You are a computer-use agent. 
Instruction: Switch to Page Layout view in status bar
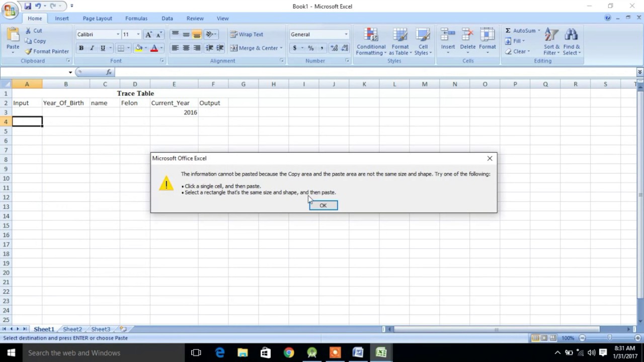point(544,338)
